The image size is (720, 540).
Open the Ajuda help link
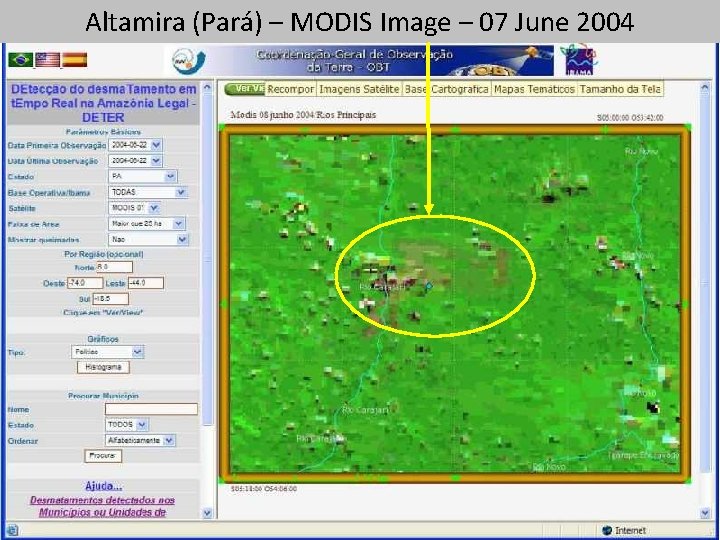[x=103, y=485]
